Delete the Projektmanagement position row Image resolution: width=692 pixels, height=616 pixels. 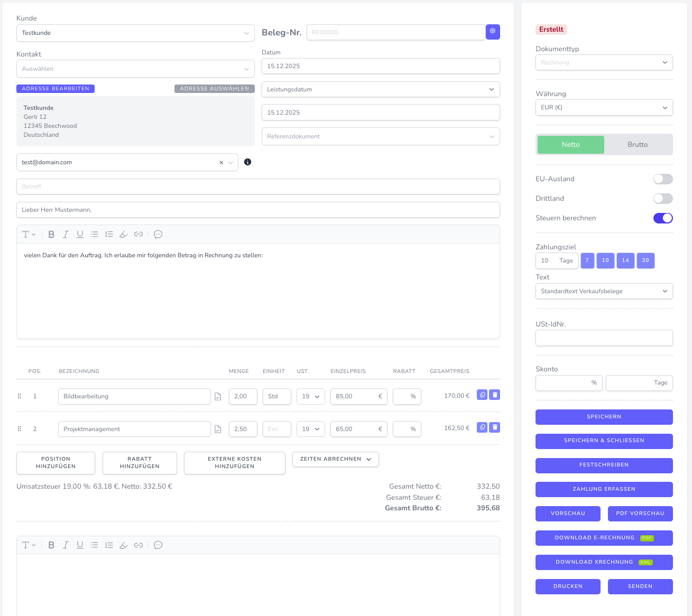pyautogui.click(x=494, y=427)
